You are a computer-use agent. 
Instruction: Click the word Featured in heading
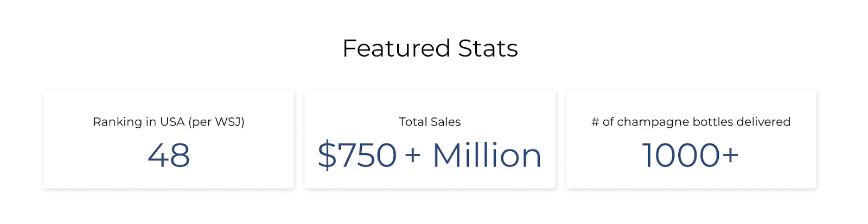397,48
